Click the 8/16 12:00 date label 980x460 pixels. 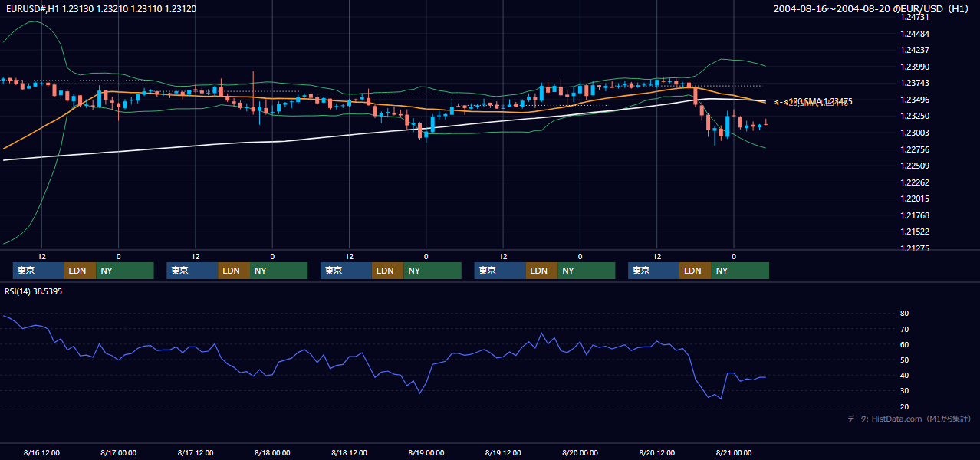click(x=41, y=452)
